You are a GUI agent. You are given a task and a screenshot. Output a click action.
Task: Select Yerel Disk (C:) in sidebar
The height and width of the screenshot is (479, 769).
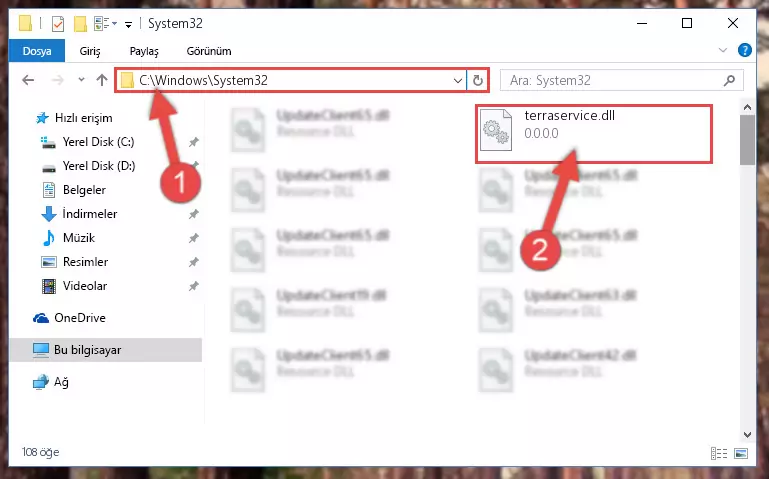pyautogui.click(x=99, y=142)
